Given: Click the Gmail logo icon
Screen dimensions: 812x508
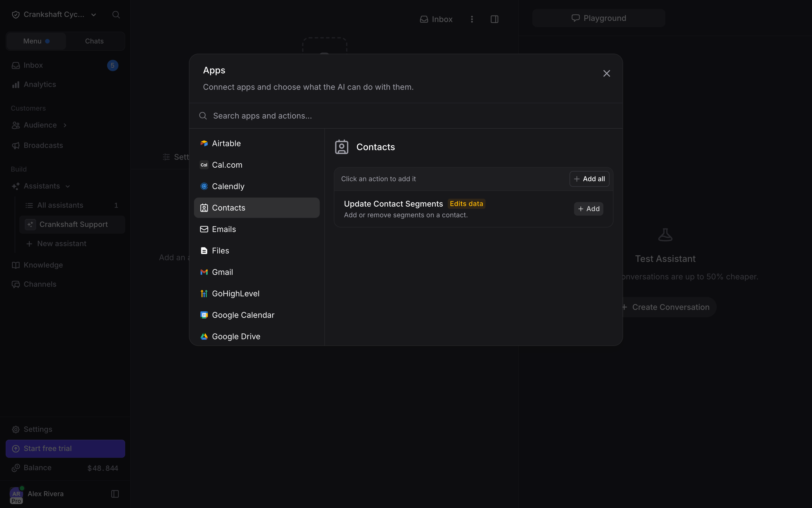Looking at the screenshot, I should [x=204, y=272].
